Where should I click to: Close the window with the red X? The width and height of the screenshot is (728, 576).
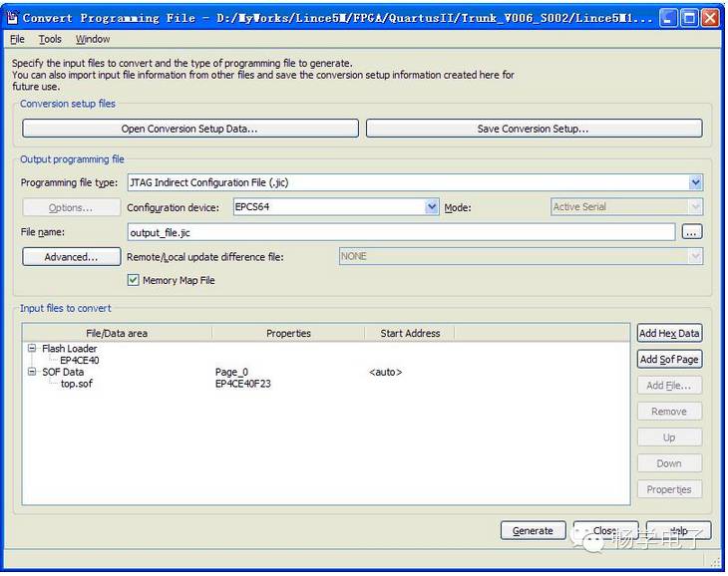(710, 18)
